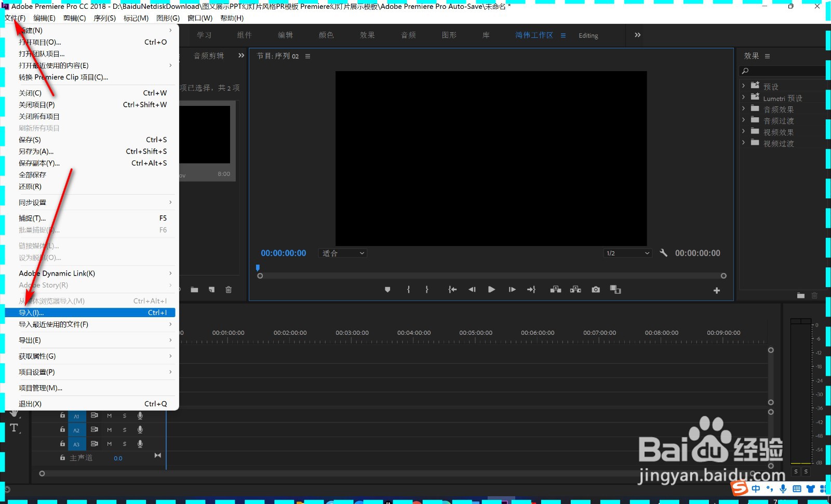Expand the 音频过渡 folder

click(744, 120)
